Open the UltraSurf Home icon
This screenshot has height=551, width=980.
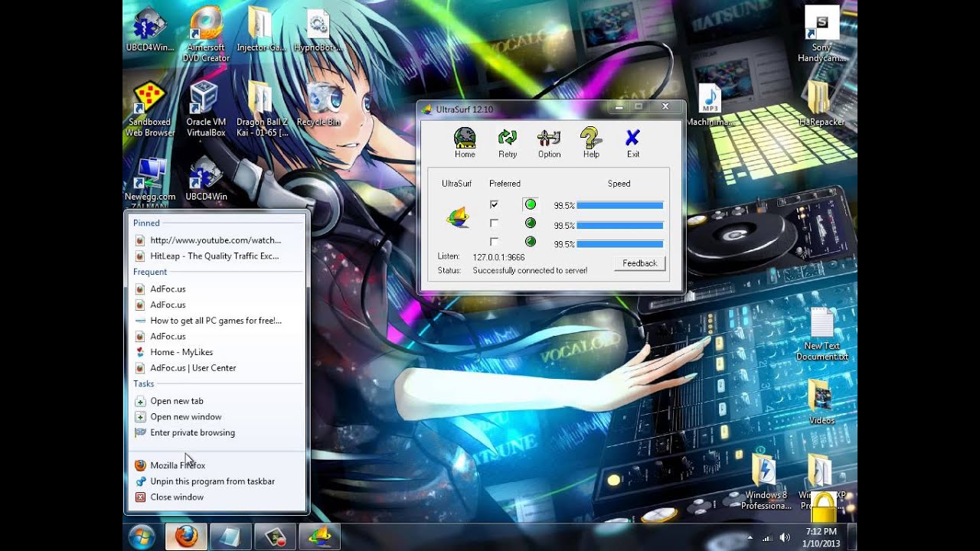click(x=465, y=143)
